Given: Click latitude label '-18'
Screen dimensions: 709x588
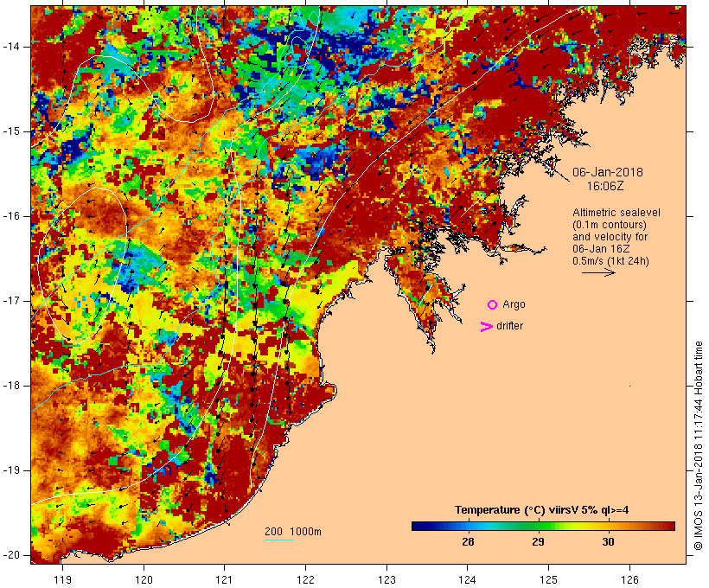Looking at the screenshot, I should pyautogui.click(x=10, y=386).
